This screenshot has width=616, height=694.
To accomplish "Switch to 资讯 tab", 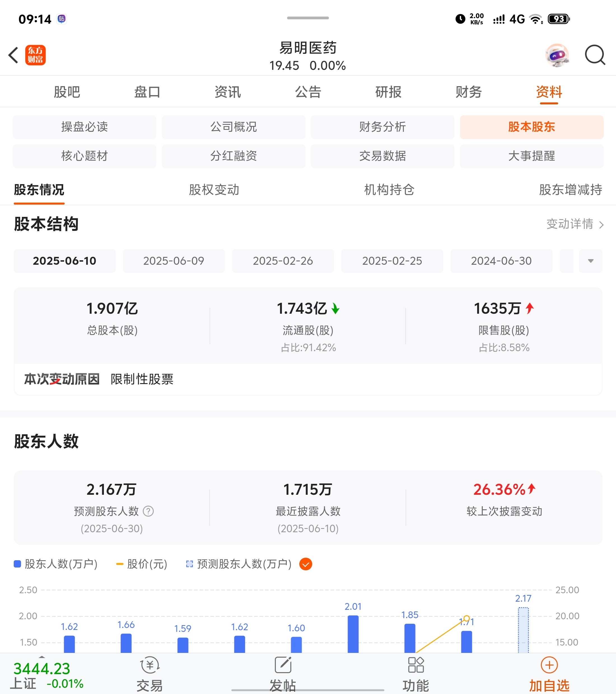I will click(228, 92).
